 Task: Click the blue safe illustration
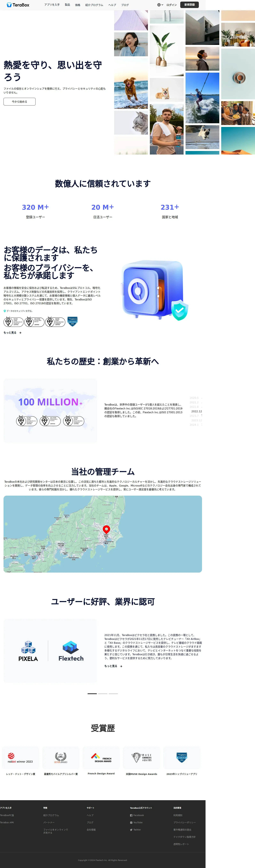(155, 290)
